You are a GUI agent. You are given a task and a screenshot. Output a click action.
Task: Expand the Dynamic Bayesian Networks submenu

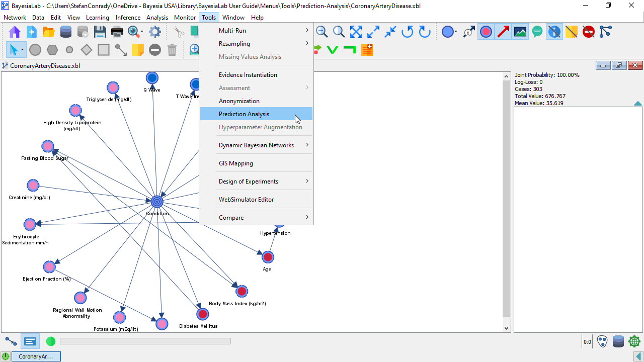pos(256,145)
